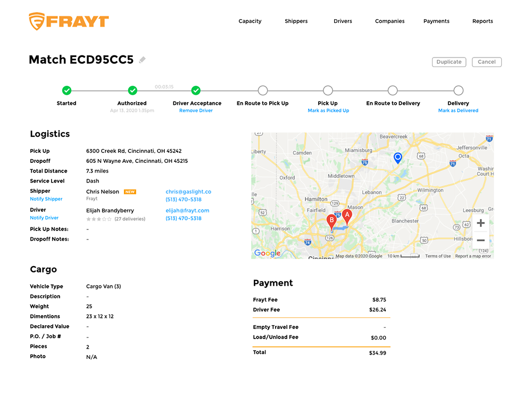
Task: Click the $34.99 total amount
Action: (x=378, y=353)
